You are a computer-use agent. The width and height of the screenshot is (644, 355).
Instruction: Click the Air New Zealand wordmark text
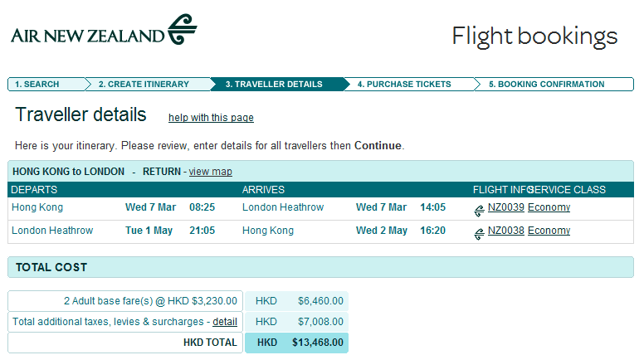(87, 35)
